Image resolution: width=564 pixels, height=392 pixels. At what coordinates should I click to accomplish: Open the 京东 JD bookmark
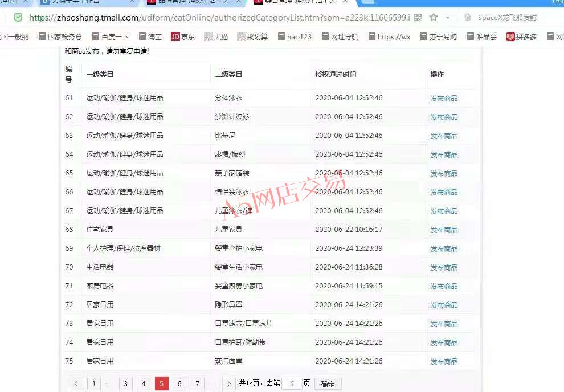(x=182, y=36)
